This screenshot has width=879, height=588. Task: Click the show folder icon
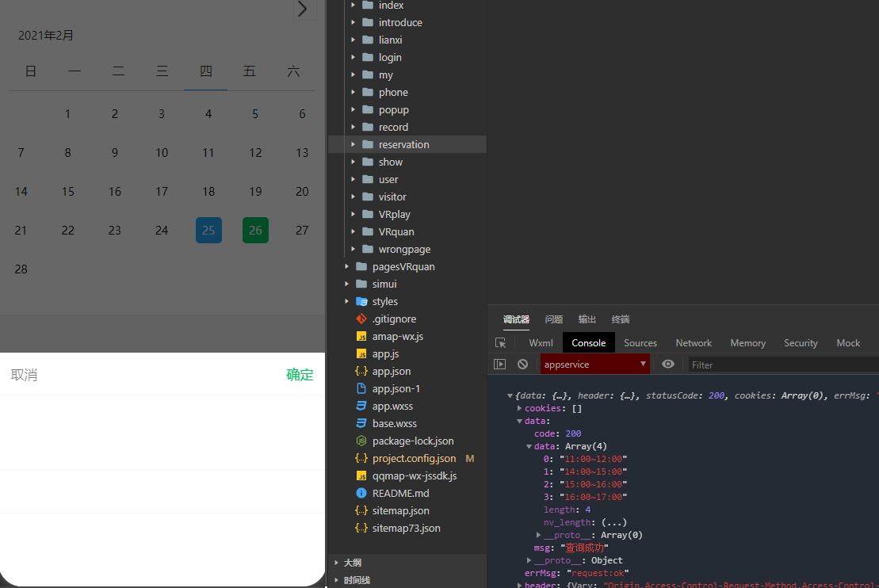click(x=368, y=162)
